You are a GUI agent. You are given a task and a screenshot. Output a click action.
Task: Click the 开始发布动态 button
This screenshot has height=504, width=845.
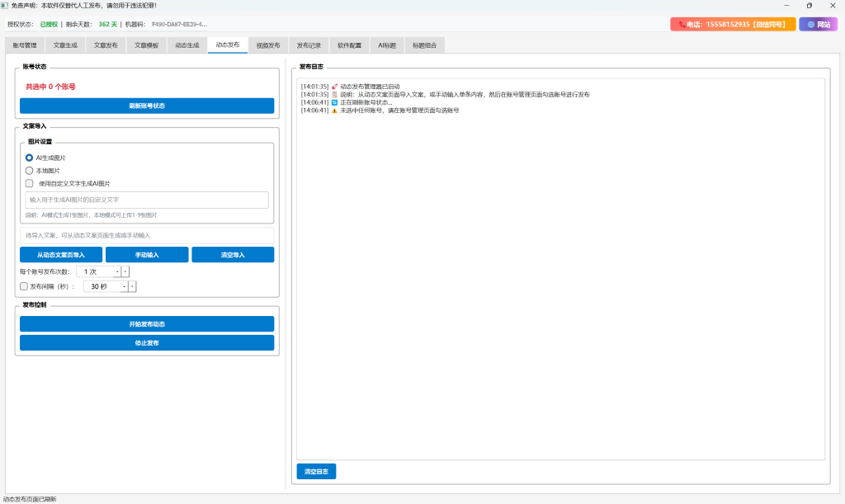click(147, 324)
